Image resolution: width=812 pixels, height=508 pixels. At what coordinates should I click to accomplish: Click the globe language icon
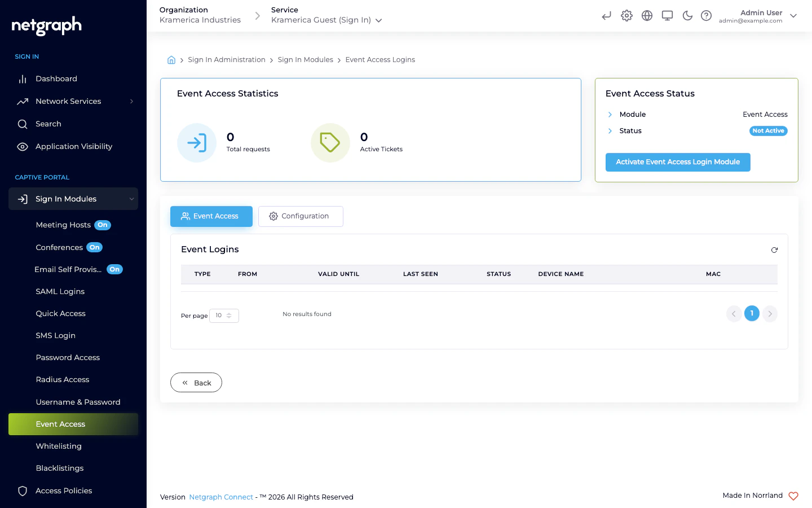pos(647,16)
